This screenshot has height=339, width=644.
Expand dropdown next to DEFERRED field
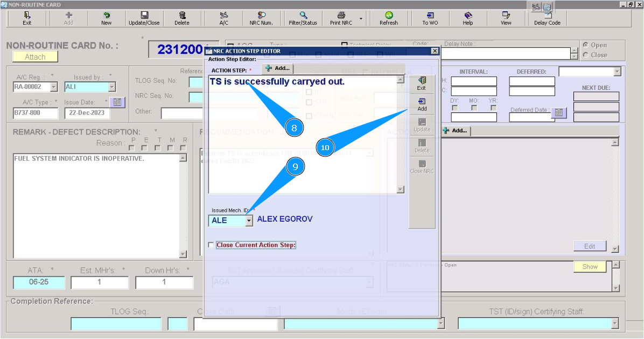tap(617, 72)
